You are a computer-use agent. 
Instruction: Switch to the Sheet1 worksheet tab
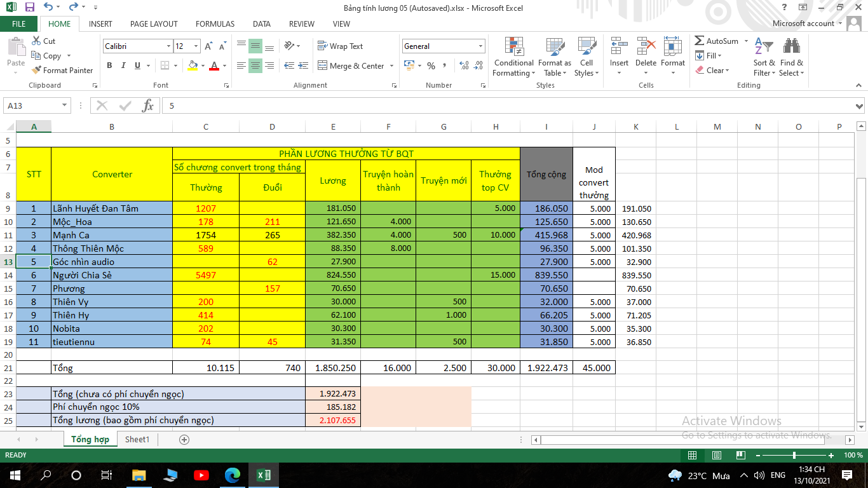(137, 440)
